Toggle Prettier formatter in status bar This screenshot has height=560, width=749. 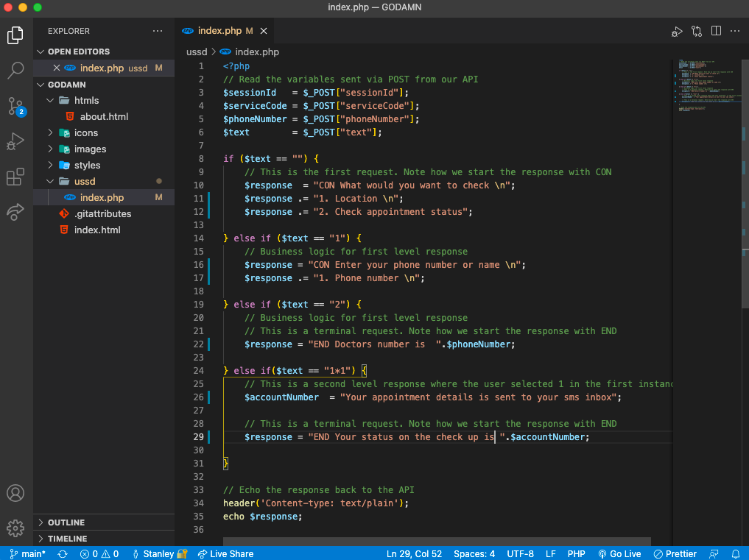676,553
